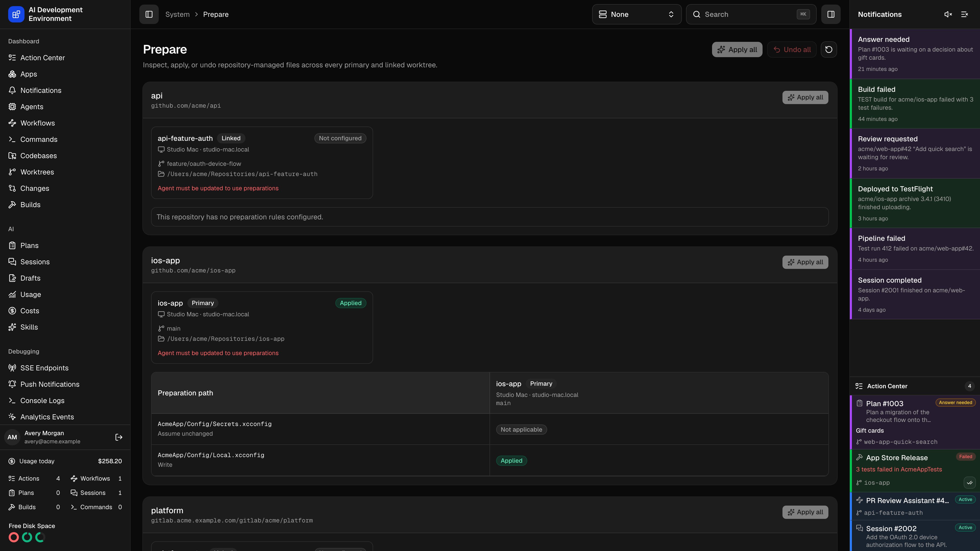Click AcmeApp/Config/Local.xcconfig path
980x551 pixels.
pos(211,455)
